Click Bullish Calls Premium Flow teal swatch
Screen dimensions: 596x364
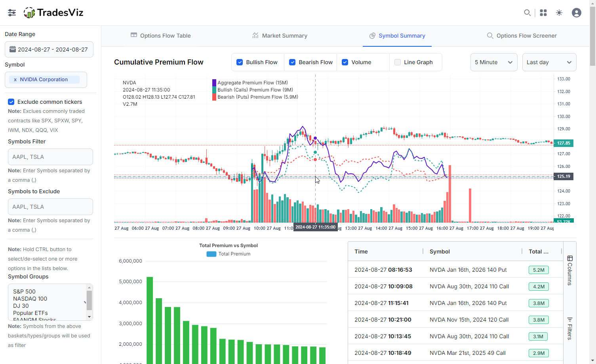214,90
